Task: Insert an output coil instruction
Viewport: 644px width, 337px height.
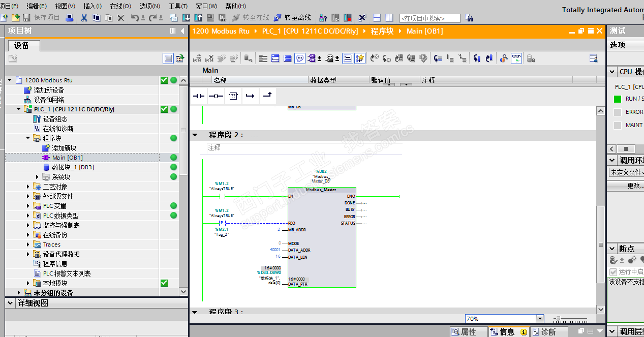Action: pyautogui.click(x=216, y=96)
